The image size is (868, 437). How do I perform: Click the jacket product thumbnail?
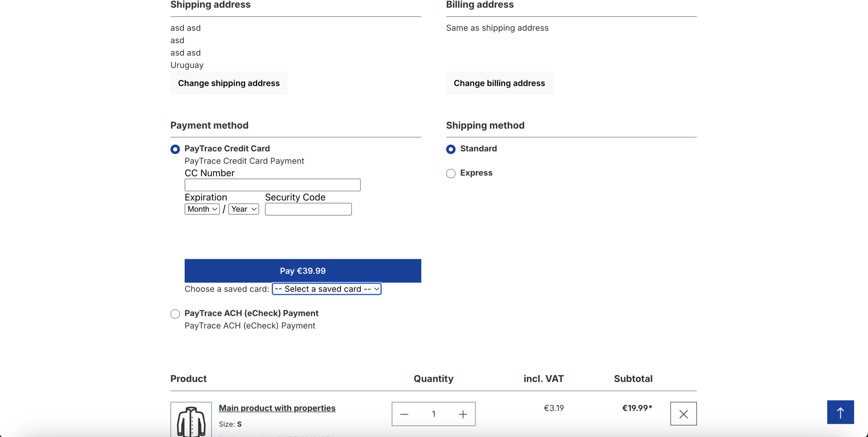click(x=191, y=420)
